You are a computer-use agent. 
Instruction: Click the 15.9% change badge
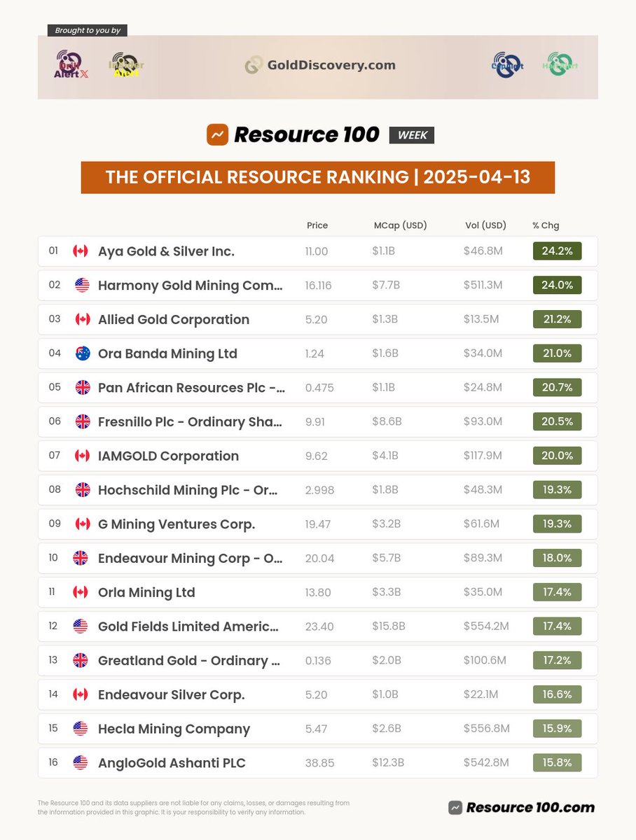click(x=557, y=729)
